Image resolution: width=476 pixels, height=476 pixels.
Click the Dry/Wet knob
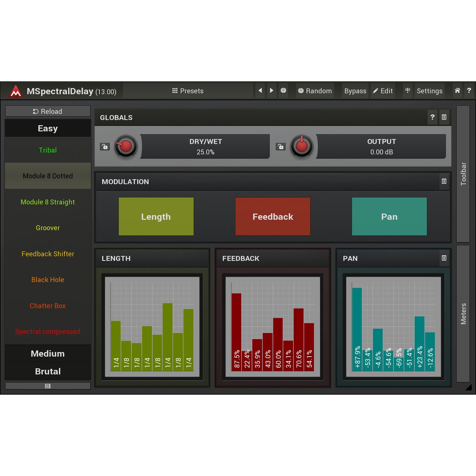coord(126,146)
